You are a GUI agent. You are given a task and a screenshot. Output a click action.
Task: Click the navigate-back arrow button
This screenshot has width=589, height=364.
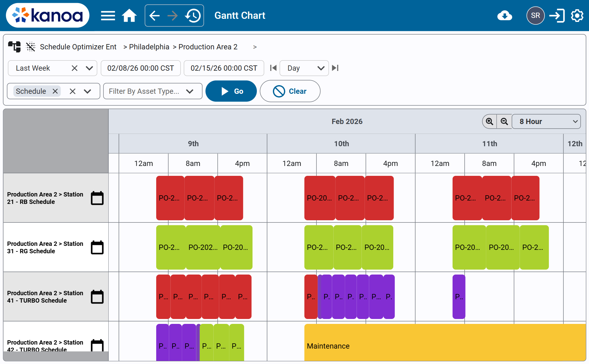[155, 15]
